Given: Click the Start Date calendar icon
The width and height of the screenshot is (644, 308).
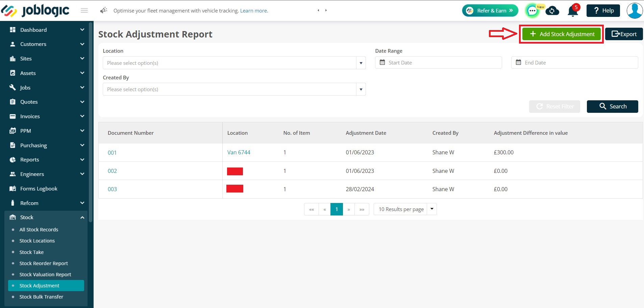Looking at the screenshot, I should point(382,62).
